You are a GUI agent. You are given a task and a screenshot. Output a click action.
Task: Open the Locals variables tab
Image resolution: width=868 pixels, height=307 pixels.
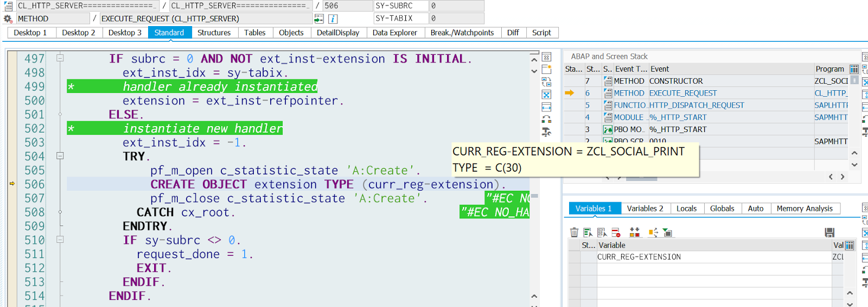[x=687, y=209]
